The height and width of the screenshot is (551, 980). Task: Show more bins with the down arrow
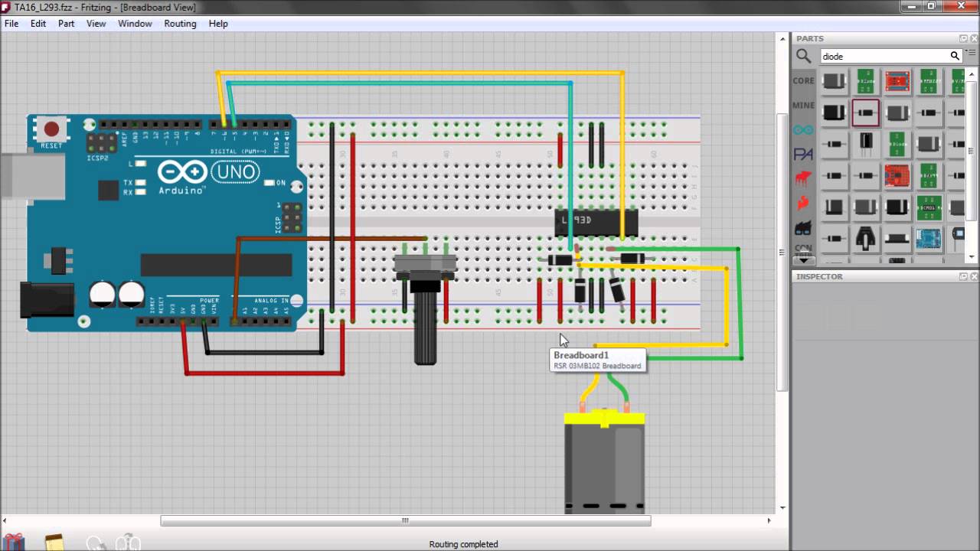803,260
